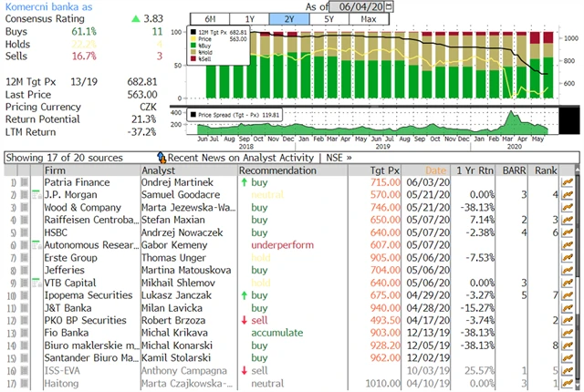
Task: Click the chart icon in HSBC row
Action: tap(566, 232)
